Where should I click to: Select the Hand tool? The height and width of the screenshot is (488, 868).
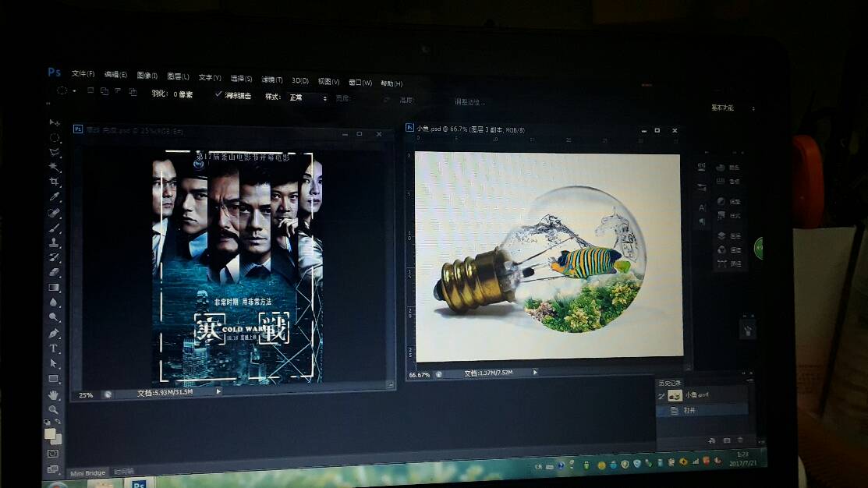pos(54,395)
